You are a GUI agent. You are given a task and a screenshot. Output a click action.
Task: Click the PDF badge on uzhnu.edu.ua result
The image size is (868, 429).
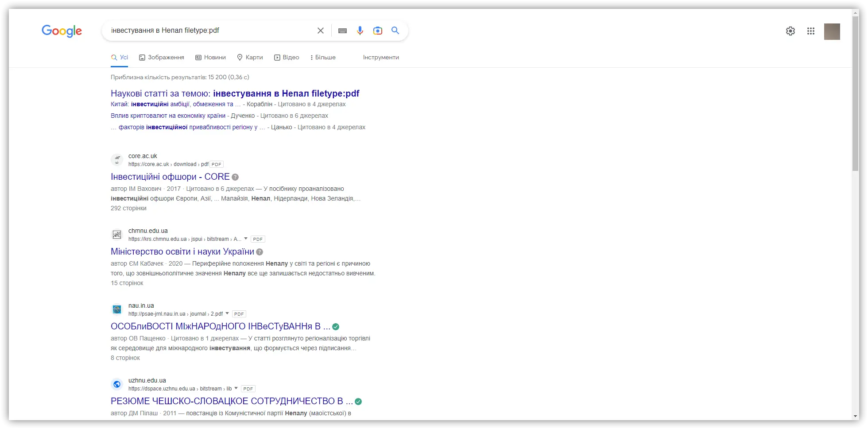(x=248, y=389)
